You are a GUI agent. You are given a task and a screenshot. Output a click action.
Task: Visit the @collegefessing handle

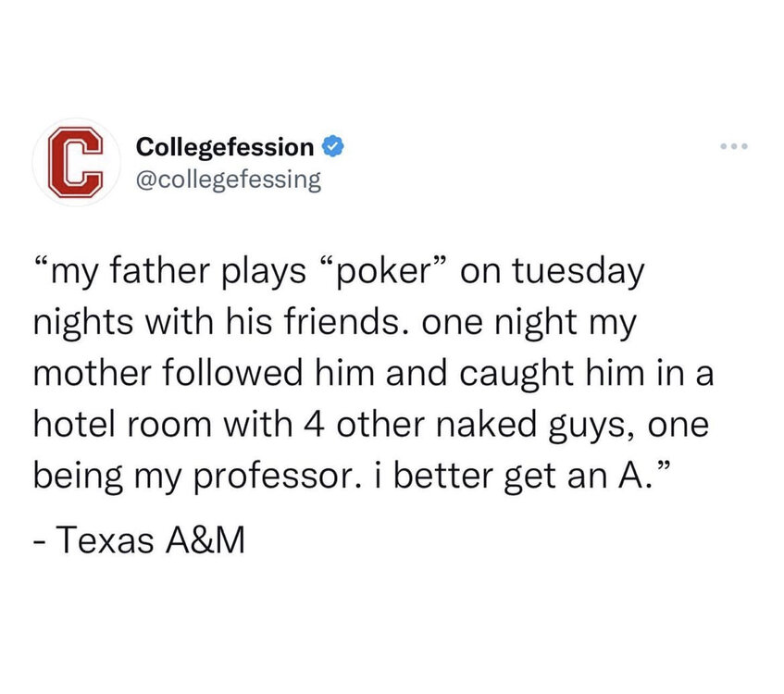229,178
